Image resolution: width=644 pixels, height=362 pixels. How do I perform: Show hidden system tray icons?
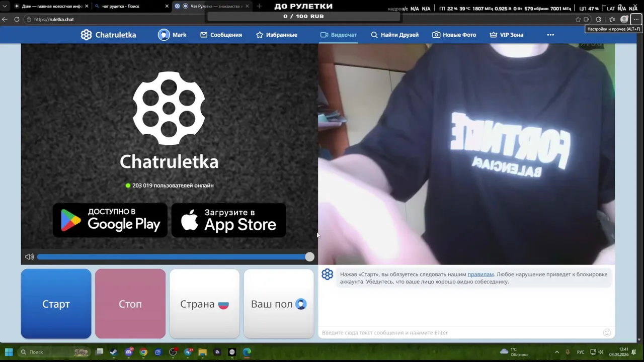point(556,352)
